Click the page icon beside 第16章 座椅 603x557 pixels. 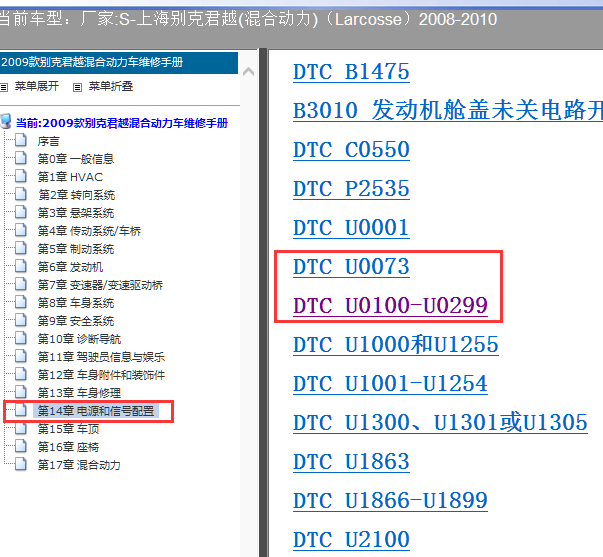pos(20,446)
